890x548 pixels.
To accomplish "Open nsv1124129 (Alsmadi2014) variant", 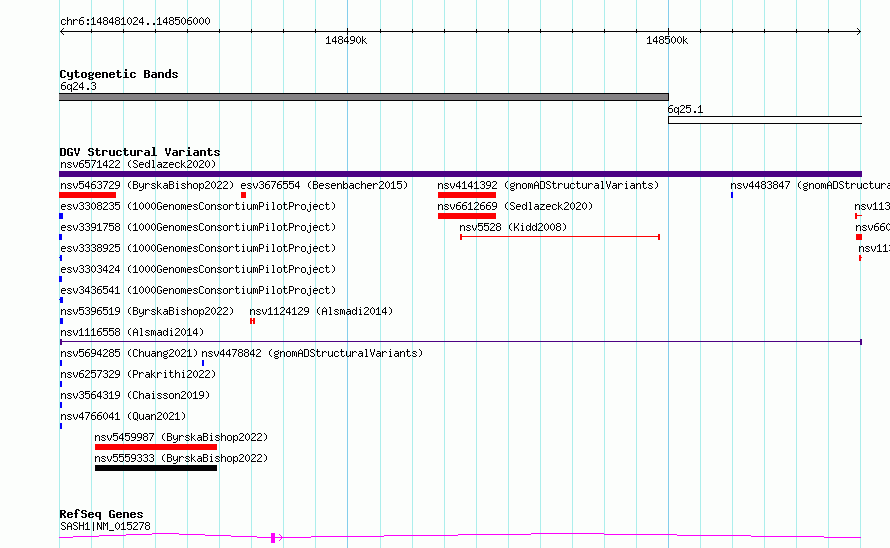I will tap(321, 311).
